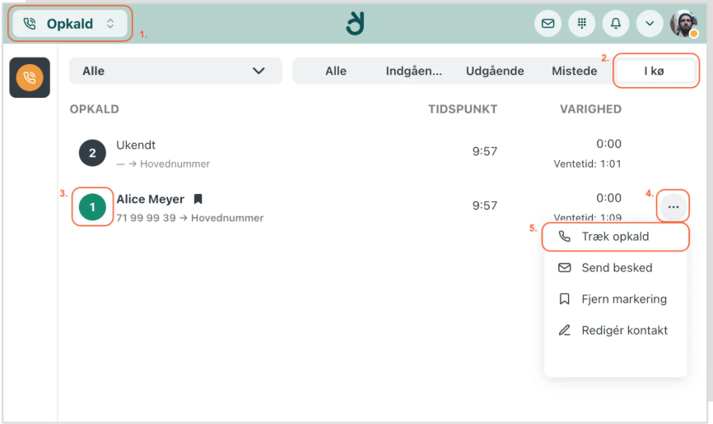The image size is (713, 424).
Task: Switch to the I kø tab
Action: (x=654, y=71)
